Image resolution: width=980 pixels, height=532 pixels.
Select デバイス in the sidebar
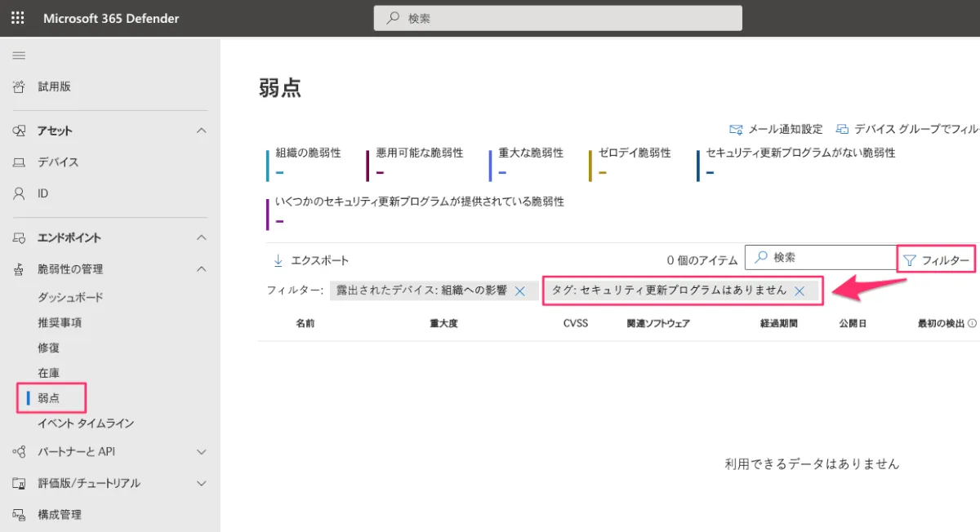pos(58,162)
